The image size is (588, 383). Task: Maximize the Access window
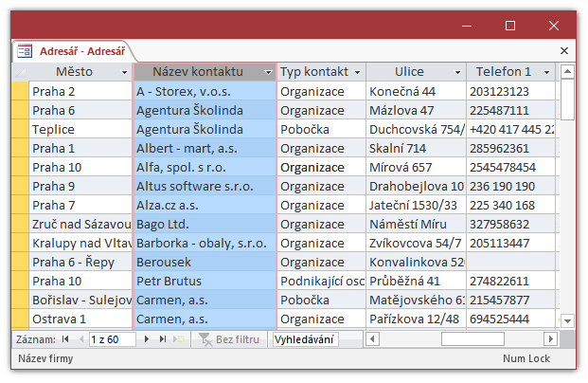510,26
